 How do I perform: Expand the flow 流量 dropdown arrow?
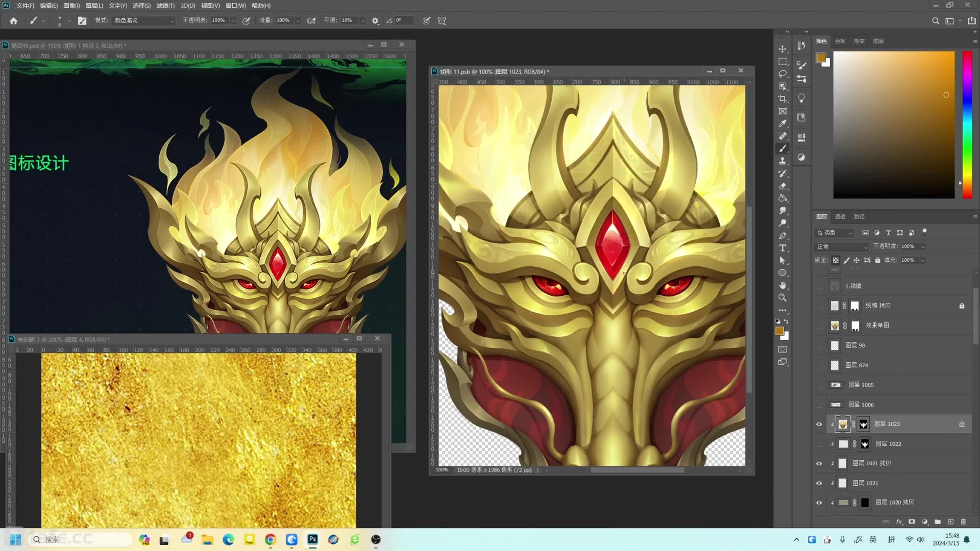[298, 21]
